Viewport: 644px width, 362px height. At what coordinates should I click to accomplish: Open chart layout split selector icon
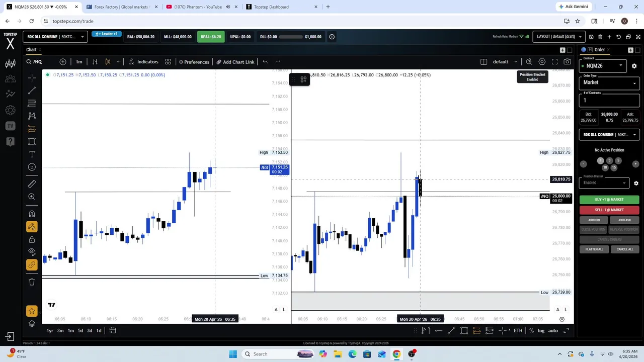coord(484,62)
